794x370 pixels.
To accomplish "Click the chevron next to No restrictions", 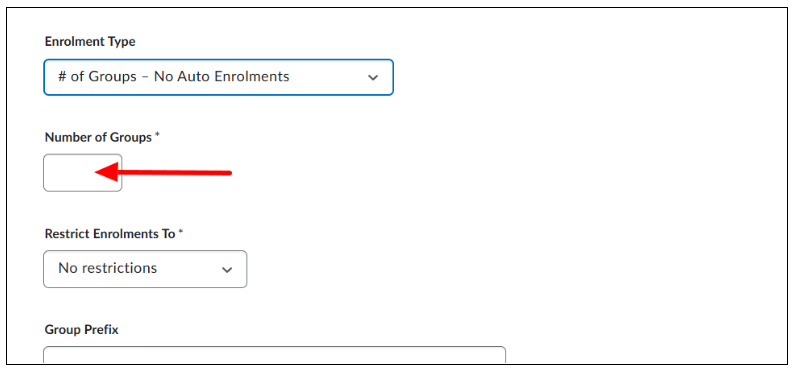I will [227, 269].
